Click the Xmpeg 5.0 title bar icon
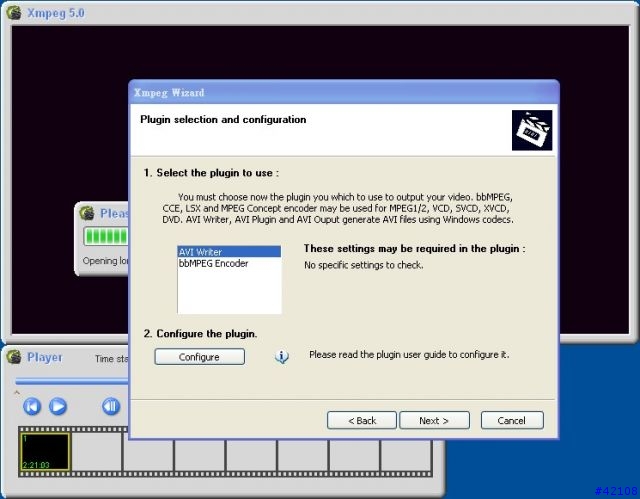 [14, 12]
